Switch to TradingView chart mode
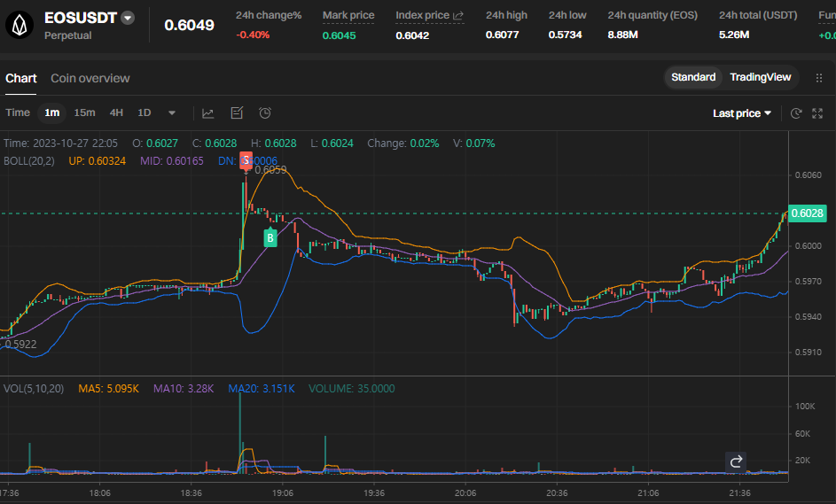 coord(761,77)
